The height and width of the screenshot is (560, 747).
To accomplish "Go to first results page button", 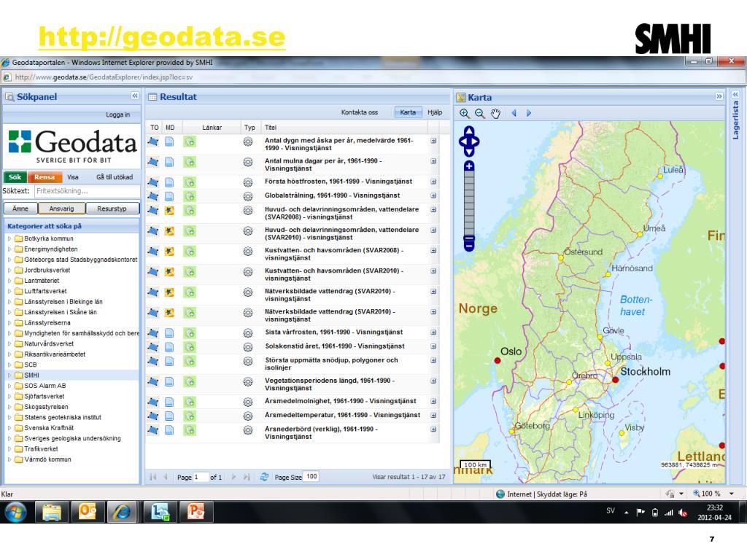I will coord(153,477).
